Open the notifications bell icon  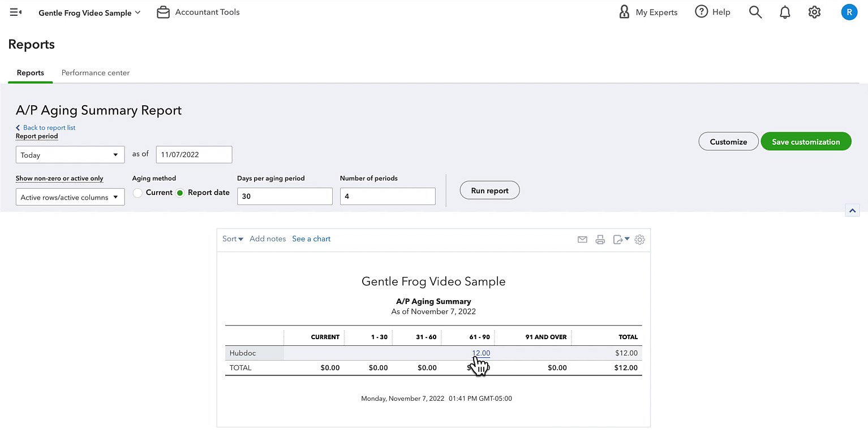785,12
